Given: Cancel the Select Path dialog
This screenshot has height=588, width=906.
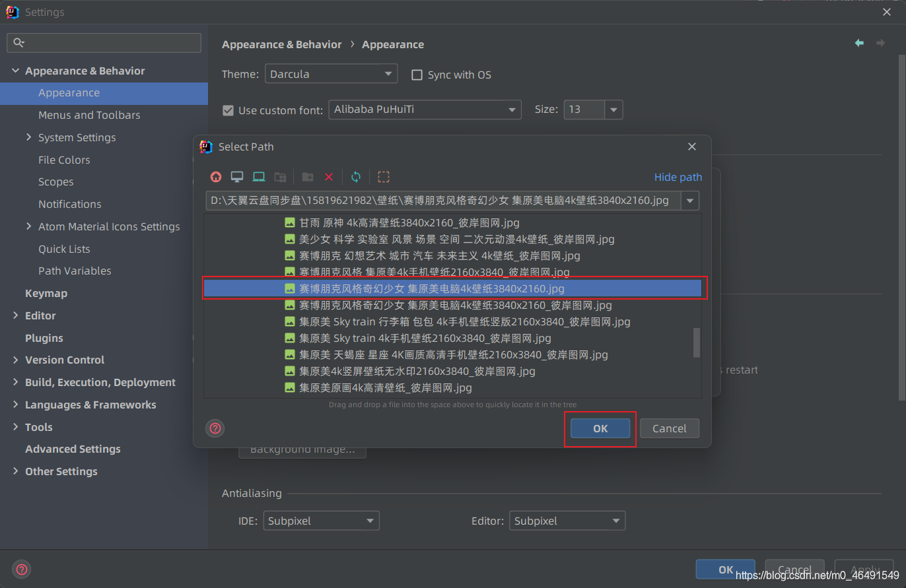Looking at the screenshot, I should pyautogui.click(x=670, y=428).
